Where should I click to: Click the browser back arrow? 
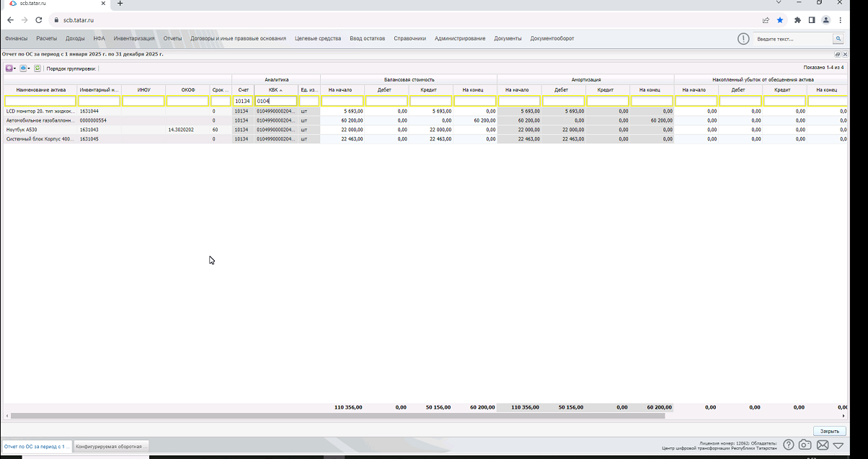10,20
